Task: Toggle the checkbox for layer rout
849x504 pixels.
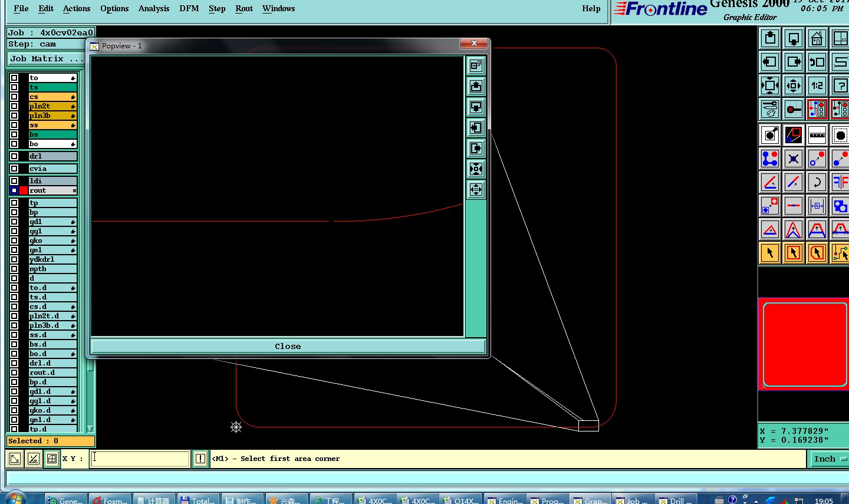Action: 14,190
